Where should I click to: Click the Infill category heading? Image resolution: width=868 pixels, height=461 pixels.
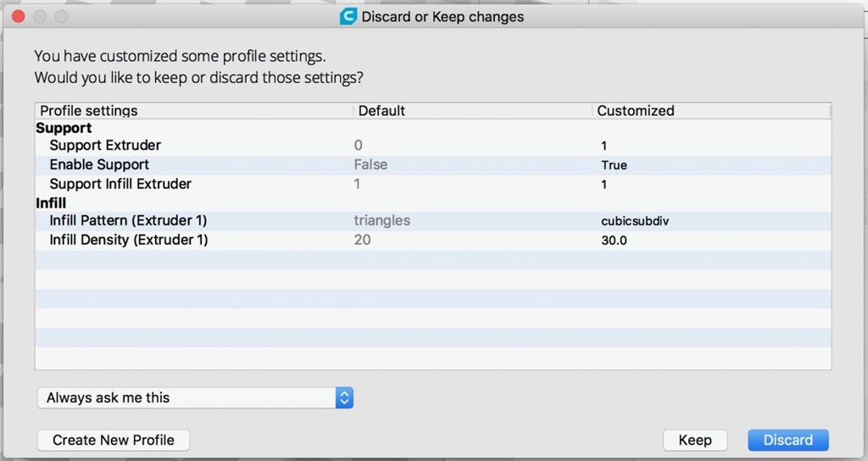click(x=51, y=203)
